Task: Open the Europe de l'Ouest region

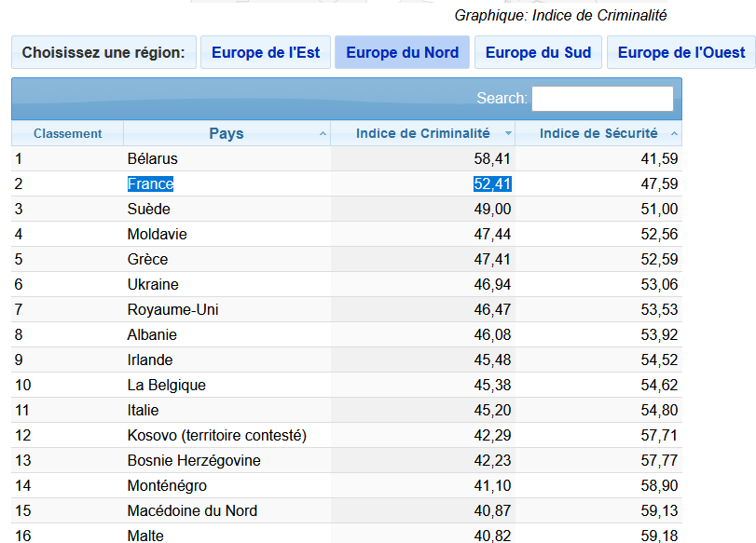Action: click(681, 52)
